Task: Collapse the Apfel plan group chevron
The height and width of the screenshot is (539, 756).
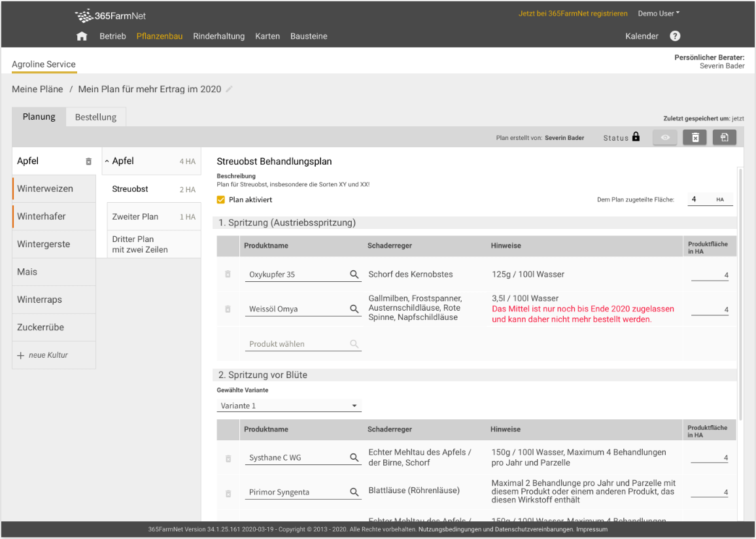Action: pyautogui.click(x=107, y=162)
